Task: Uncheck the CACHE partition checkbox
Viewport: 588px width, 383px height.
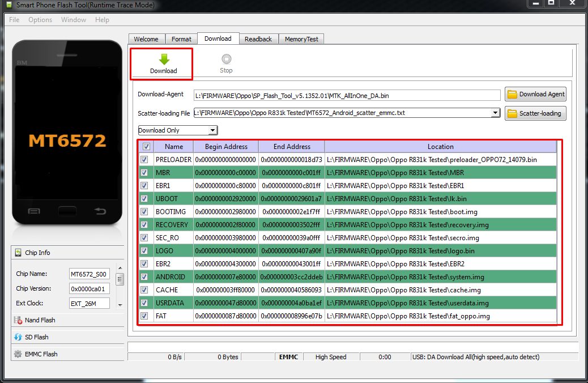Action: coord(144,290)
